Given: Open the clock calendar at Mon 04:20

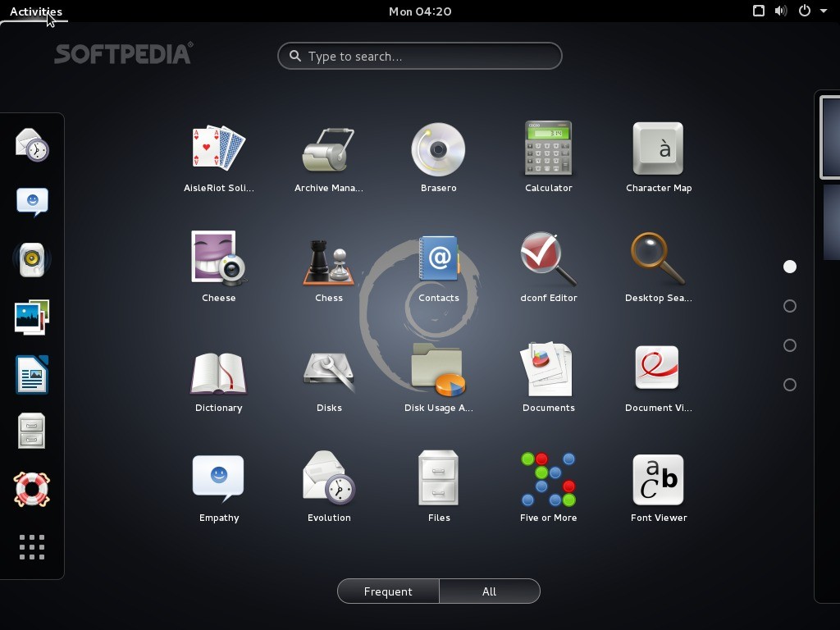Looking at the screenshot, I should click(420, 11).
